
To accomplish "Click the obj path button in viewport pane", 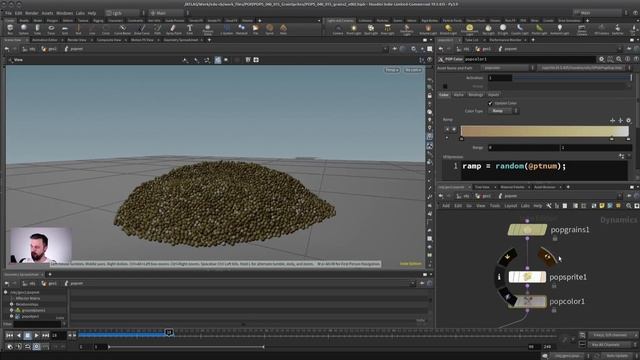I will coord(29,49).
